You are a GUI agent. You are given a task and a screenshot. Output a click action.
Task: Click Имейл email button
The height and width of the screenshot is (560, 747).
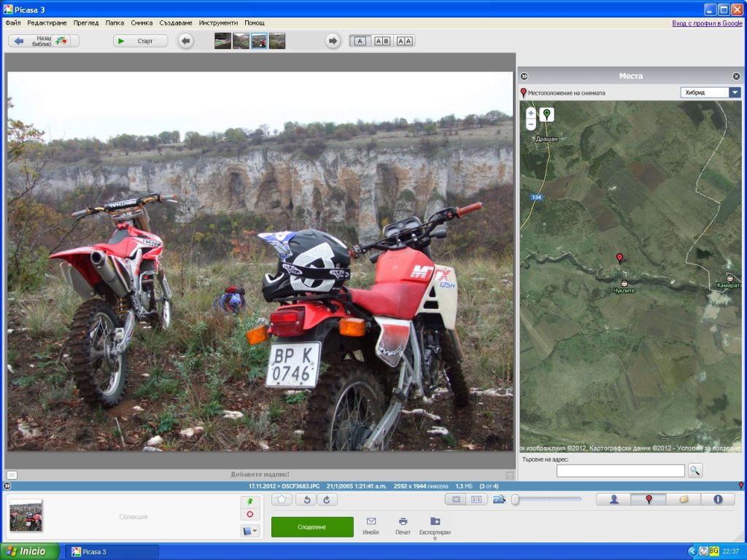coord(371,526)
